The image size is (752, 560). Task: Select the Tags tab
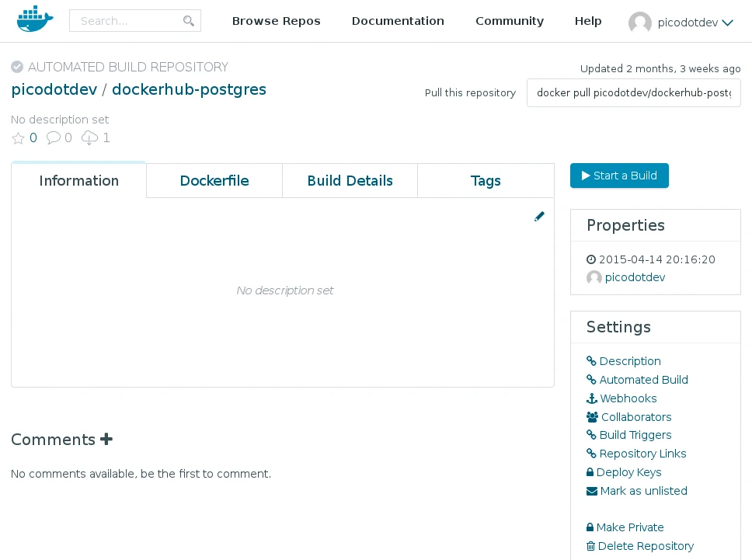coord(486,181)
